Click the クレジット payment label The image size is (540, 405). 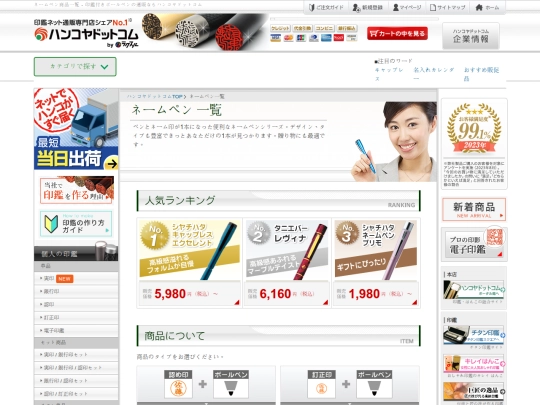280,28
